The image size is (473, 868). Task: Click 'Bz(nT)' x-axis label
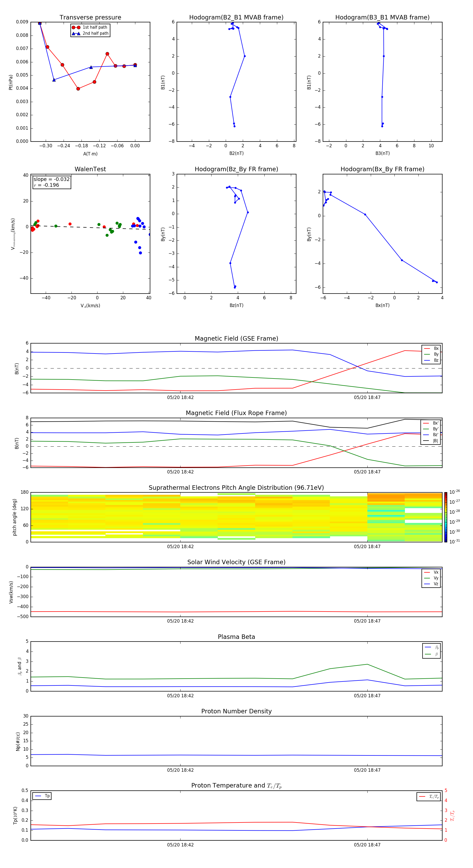click(236, 305)
